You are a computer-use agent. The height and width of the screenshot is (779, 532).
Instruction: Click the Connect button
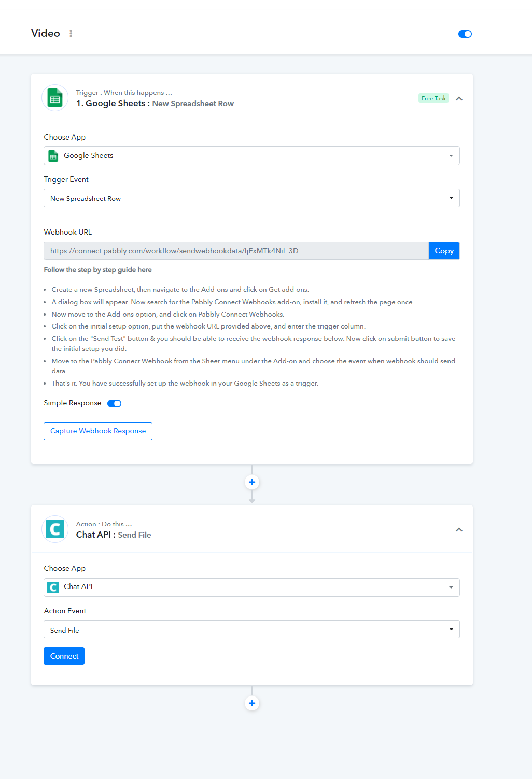(64, 656)
